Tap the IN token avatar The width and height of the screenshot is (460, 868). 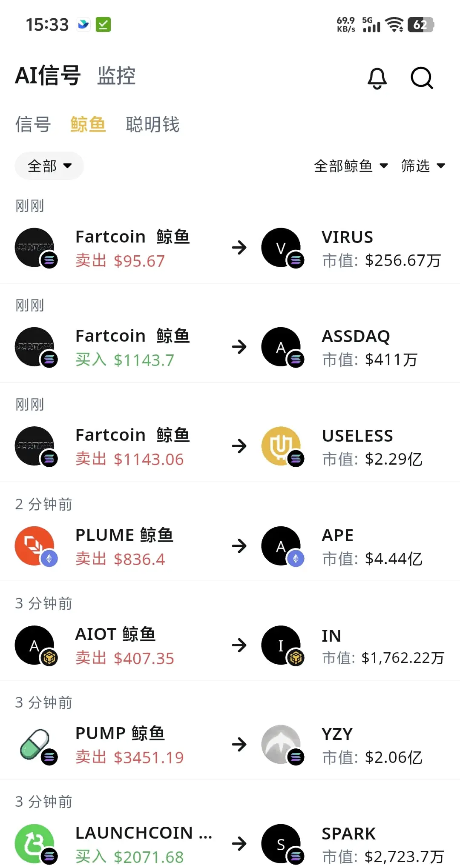coord(282,645)
